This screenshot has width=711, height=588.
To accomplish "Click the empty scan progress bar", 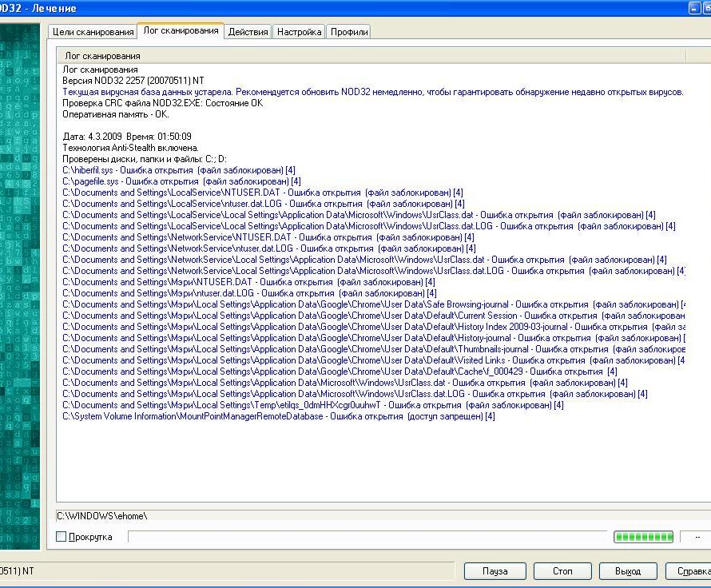I will pos(367,537).
